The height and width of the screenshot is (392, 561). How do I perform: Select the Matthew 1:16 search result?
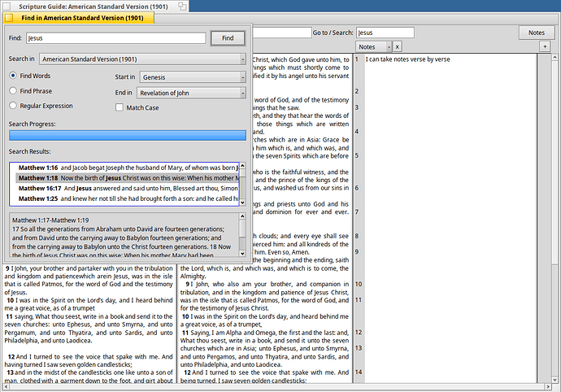pyautogui.click(x=128, y=168)
